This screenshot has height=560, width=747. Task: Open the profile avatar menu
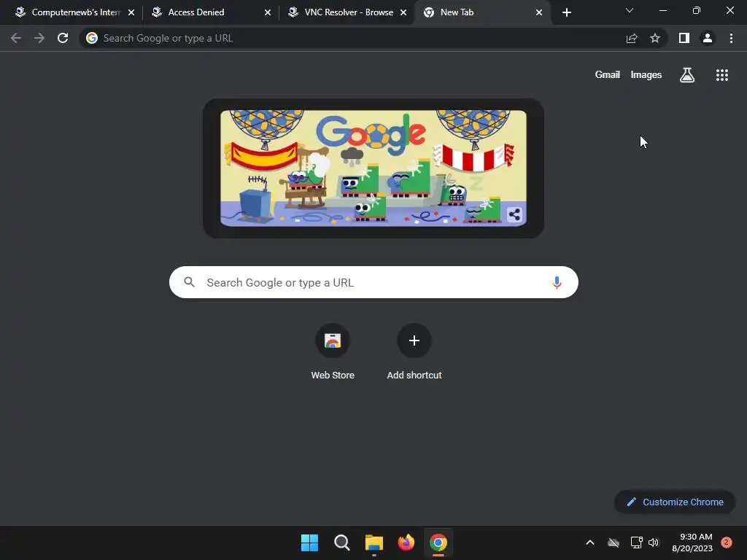pyautogui.click(x=708, y=38)
